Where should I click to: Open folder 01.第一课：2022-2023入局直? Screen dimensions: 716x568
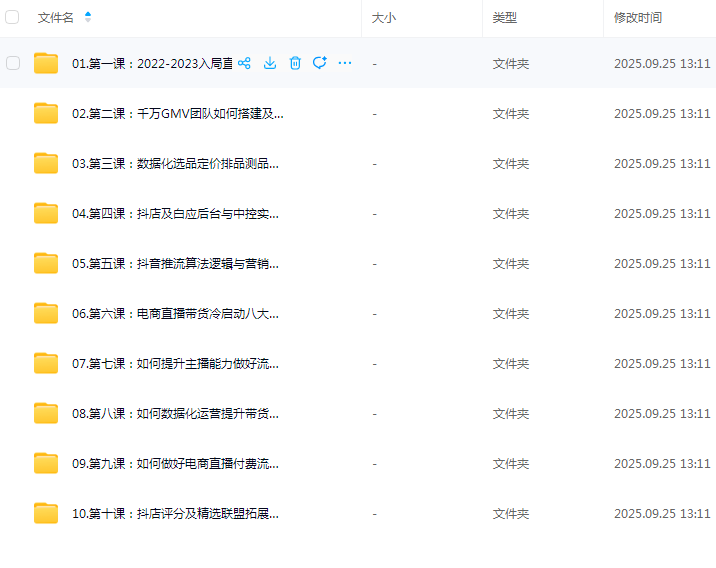(x=153, y=63)
